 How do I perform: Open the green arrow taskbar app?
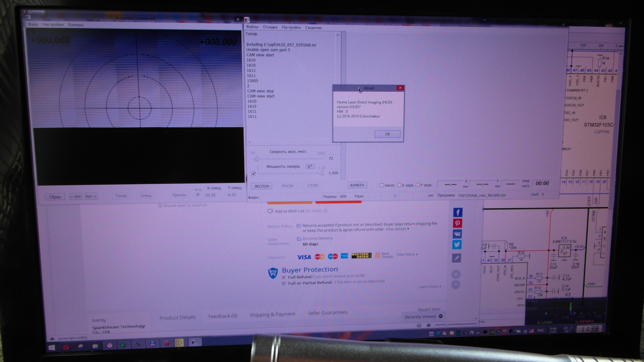[123, 345]
